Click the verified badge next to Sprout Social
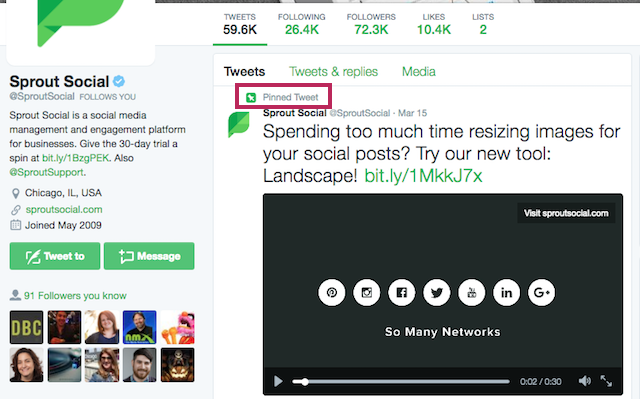640x399 pixels. coord(119,82)
